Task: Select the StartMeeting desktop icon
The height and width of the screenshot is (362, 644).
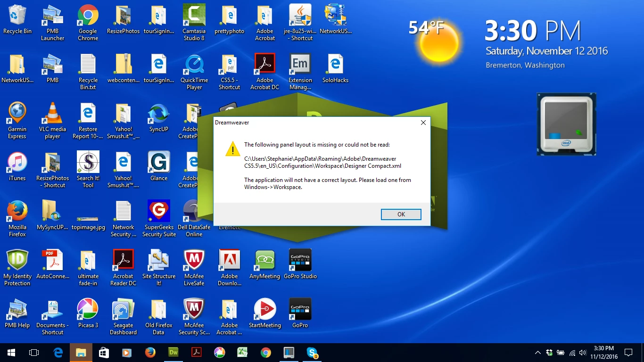Action: point(264,314)
